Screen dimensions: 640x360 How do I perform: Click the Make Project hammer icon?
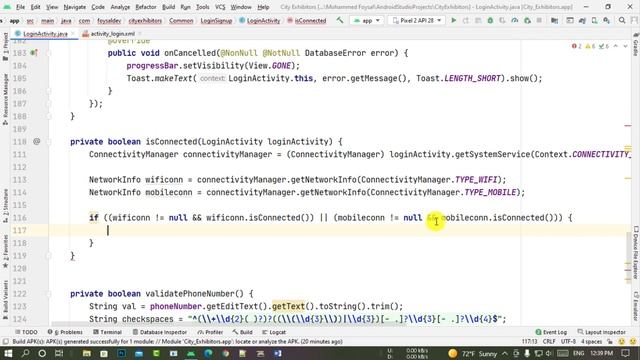[340, 20]
